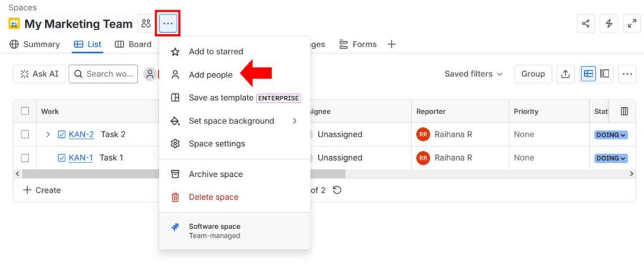Open the automation lightning bolt icon

coord(609,24)
